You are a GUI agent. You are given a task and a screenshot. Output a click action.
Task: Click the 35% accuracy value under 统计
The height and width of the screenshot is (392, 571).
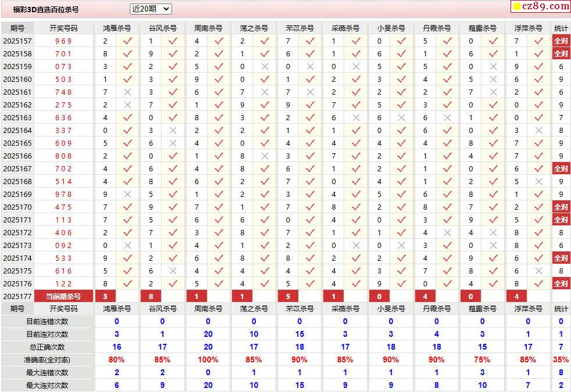coord(561,359)
